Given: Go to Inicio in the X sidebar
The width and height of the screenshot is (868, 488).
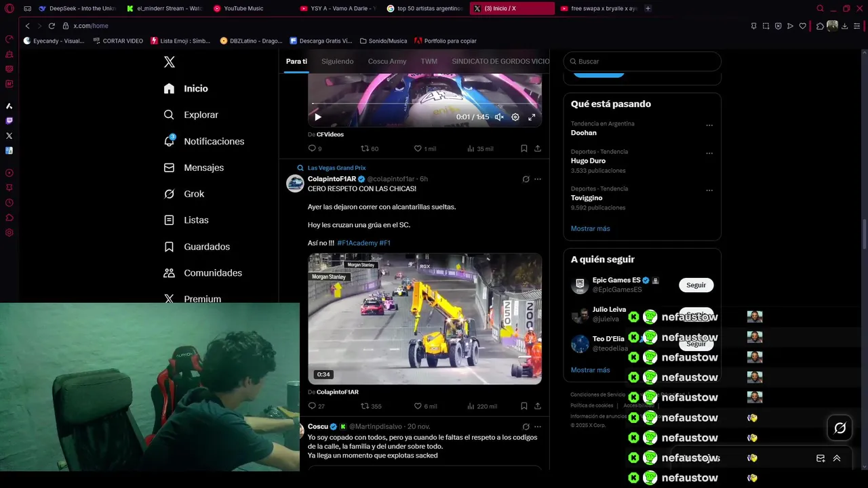Looking at the screenshot, I should tap(186, 89).
